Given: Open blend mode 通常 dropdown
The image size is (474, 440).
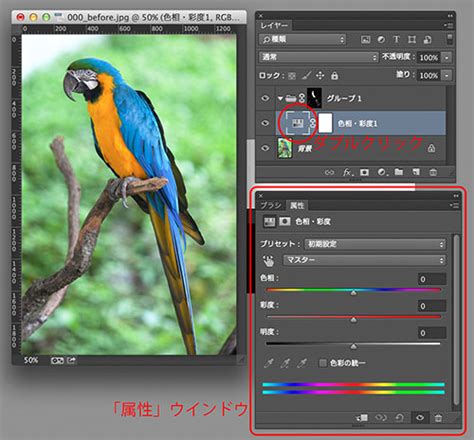Looking at the screenshot, I should (318, 57).
